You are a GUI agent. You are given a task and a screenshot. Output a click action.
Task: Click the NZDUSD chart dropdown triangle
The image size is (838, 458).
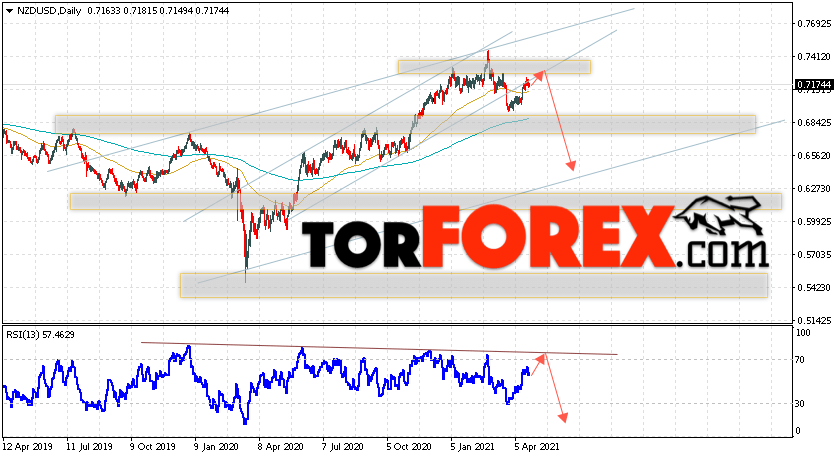(x=10, y=10)
